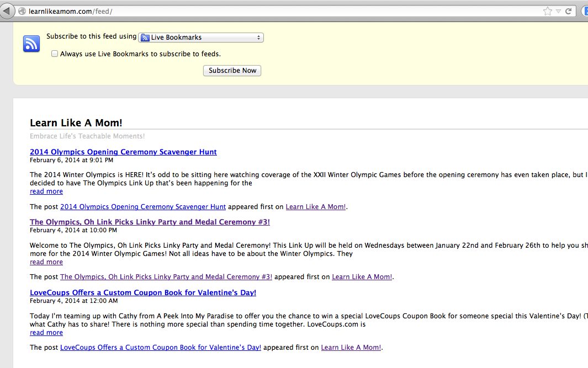This screenshot has width=588, height=368.
Task: Click the site identity globe icon
Action: [x=22, y=11]
